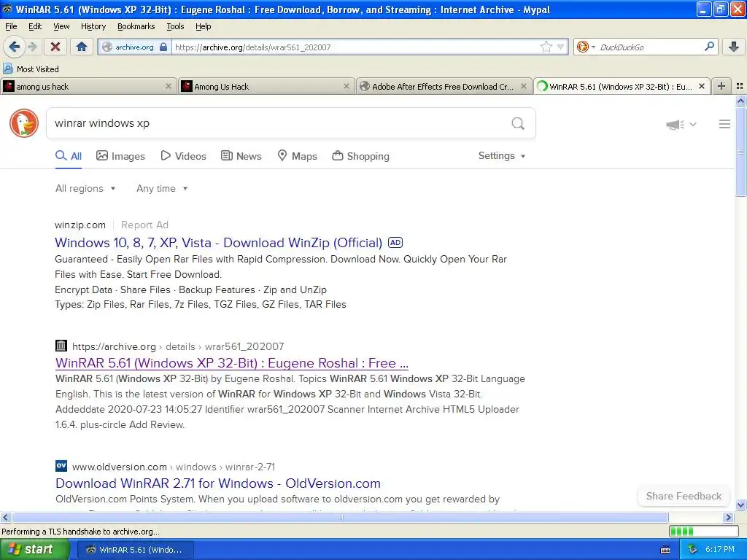Open the File menu
Viewport: 747px width, 560px height.
11,26
